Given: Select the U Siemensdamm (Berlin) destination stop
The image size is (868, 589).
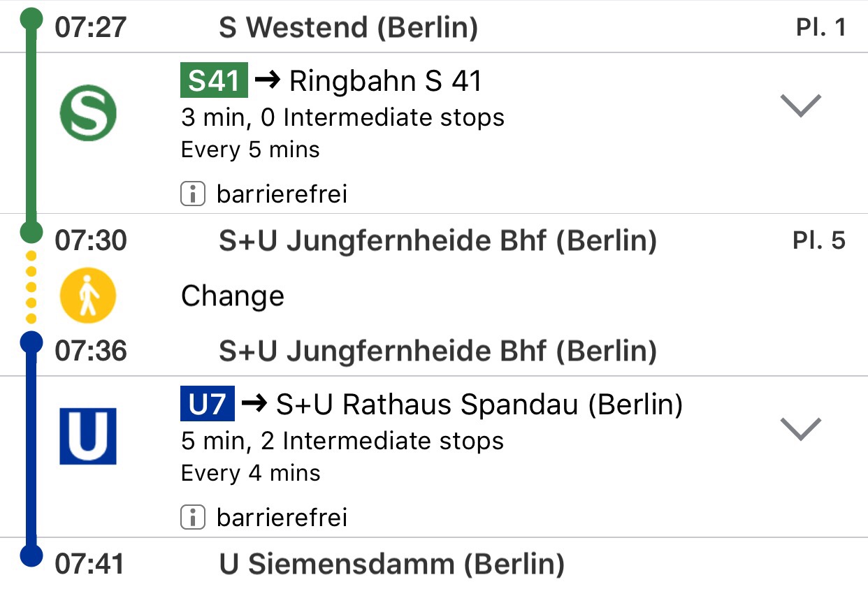Looking at the screenshot, I should 391,565.
